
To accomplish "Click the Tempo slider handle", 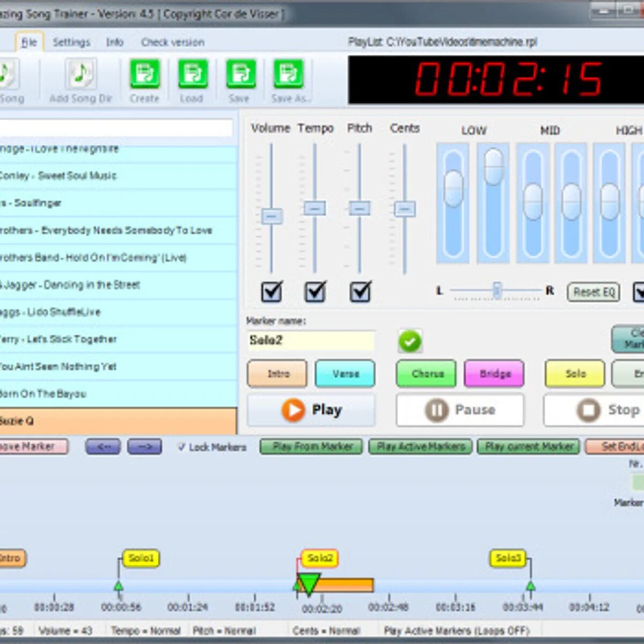I will click(x=314, y=208).
